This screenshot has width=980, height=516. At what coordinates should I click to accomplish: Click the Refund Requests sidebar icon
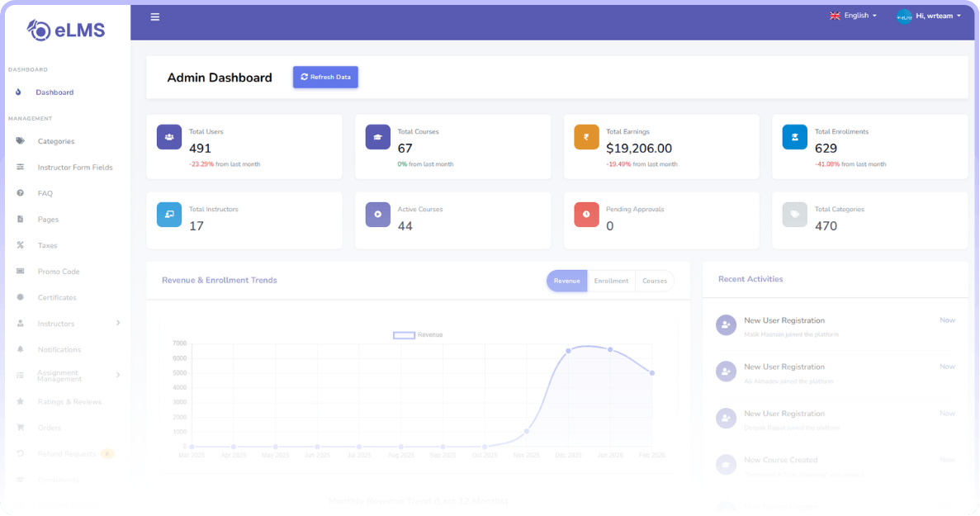click(20, 453)
